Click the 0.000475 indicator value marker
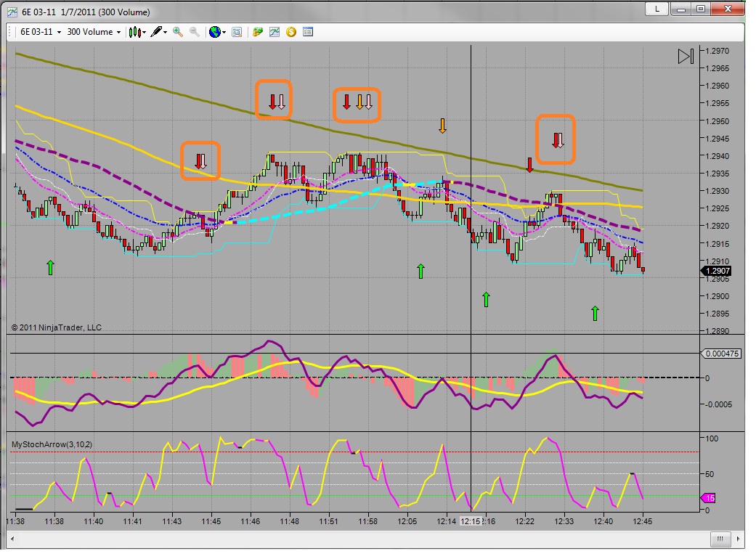 [720, 354]
